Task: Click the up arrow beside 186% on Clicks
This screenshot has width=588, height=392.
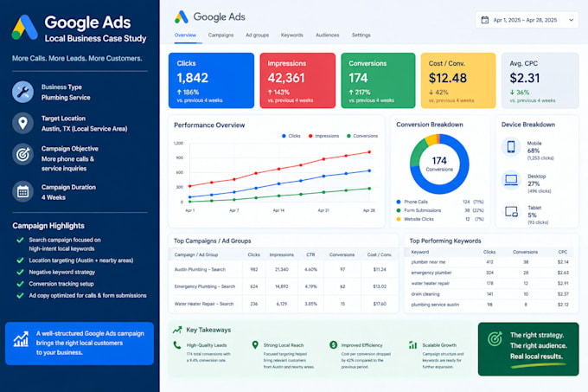Action: pyautogui.click(x=179, y=93)
